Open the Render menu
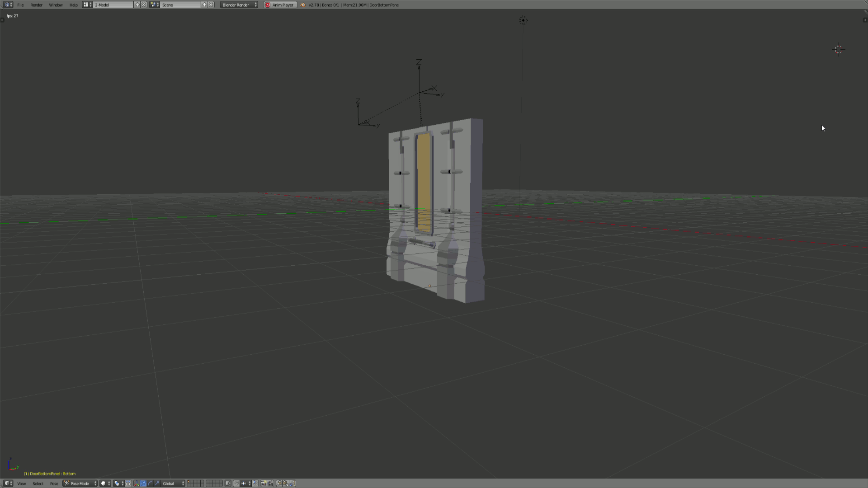This screenshot has height=488, width=868. pyautogui.click(x=36, y=5)
